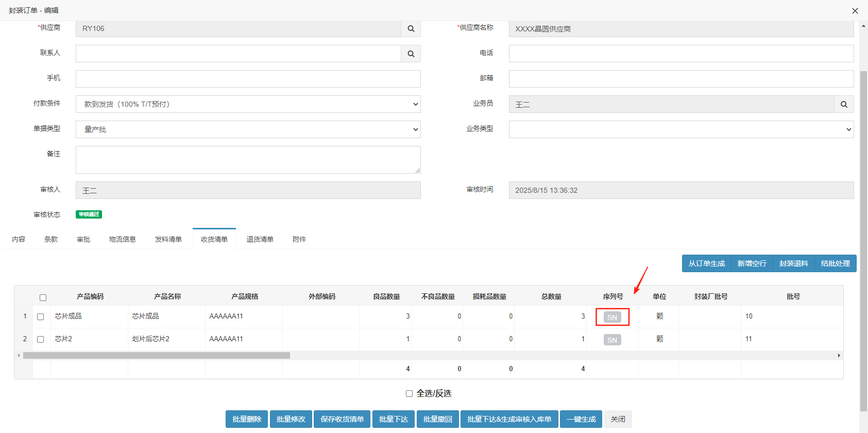Viewport: 868px width, 433px height.
Task: Switch to the 物流信息 tab
Action: tap(123, 239)
